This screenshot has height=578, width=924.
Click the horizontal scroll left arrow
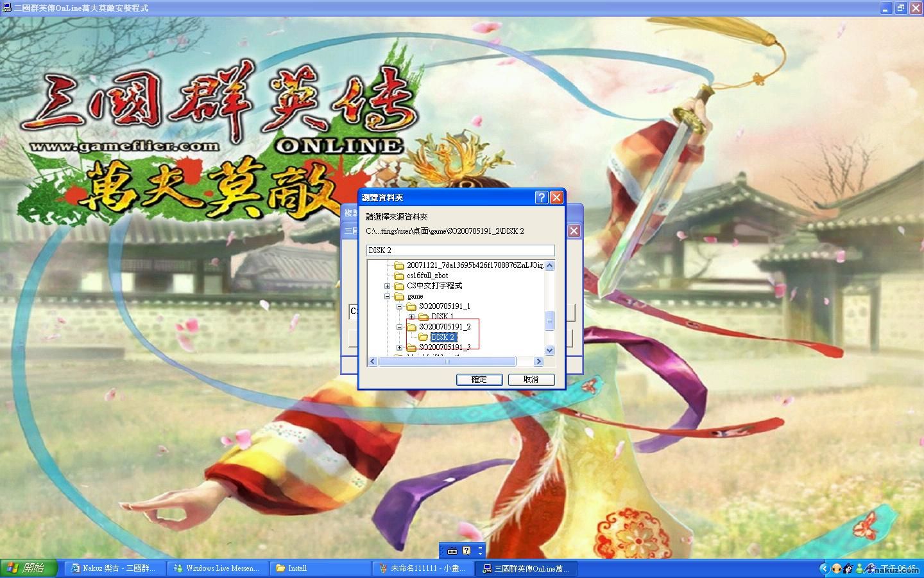coord(373,362)
